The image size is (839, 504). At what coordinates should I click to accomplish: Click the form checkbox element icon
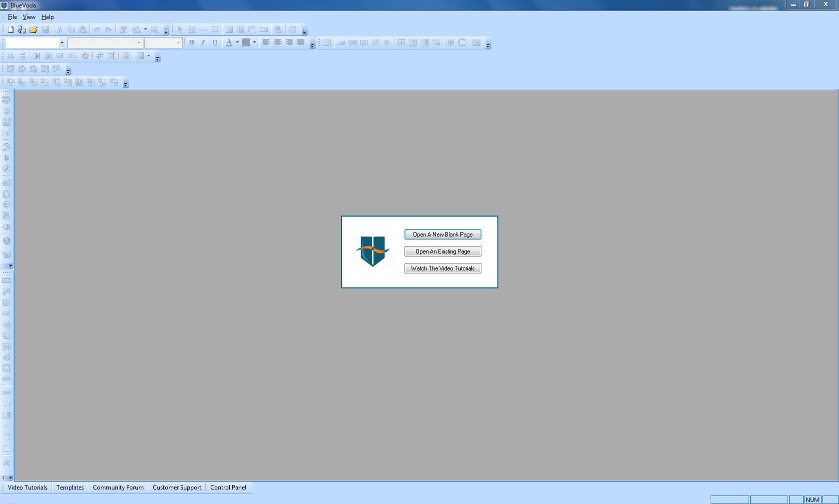click(x=376, y=42)
